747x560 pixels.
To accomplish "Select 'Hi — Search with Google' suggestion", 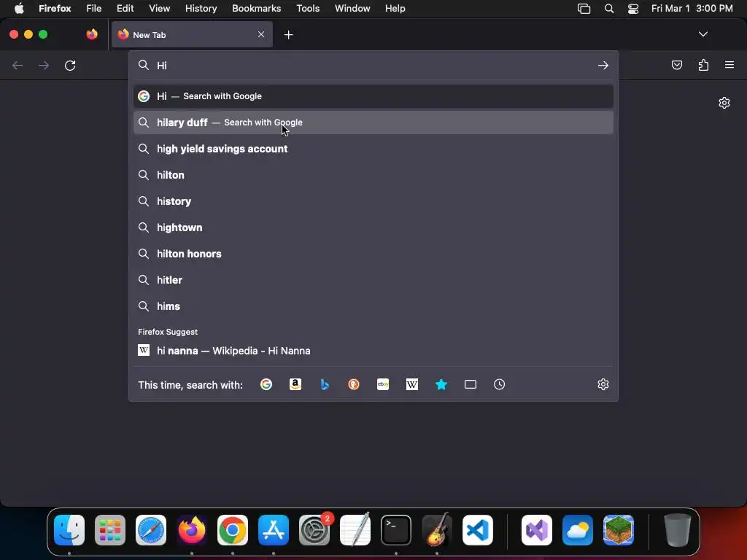I will [373, 96].
